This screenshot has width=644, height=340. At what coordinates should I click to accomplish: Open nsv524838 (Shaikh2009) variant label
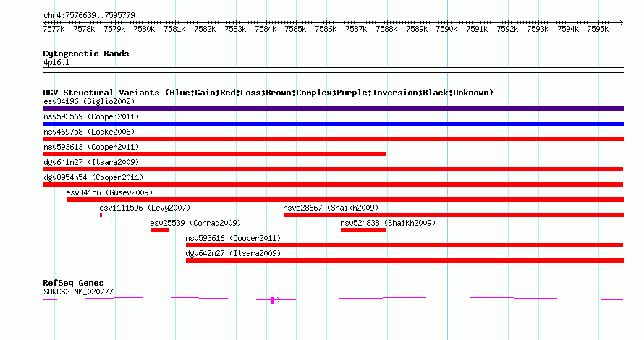[388, 223]
